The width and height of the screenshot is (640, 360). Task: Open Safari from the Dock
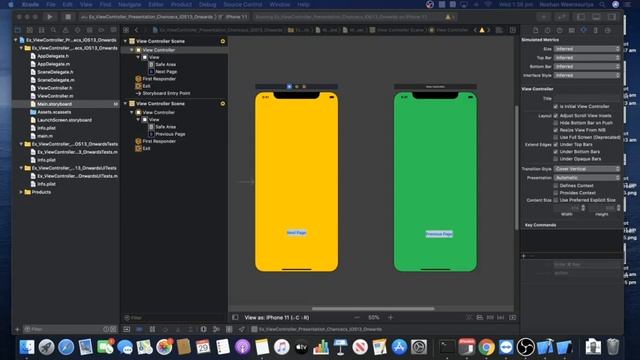click(x=66, y=347)
